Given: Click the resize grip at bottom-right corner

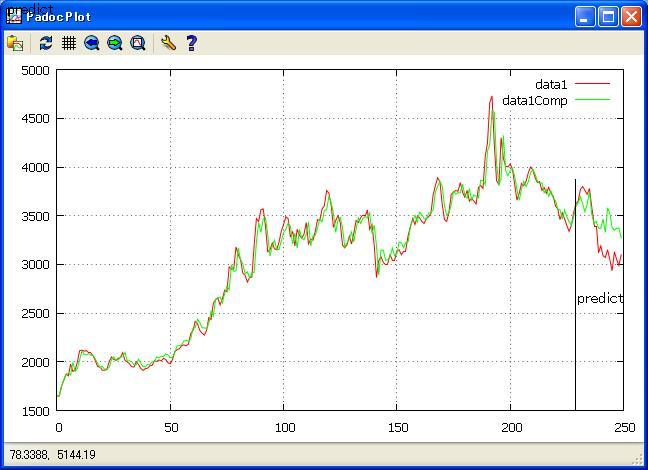Looking at the screenshot, I should [x=639, y=461].
